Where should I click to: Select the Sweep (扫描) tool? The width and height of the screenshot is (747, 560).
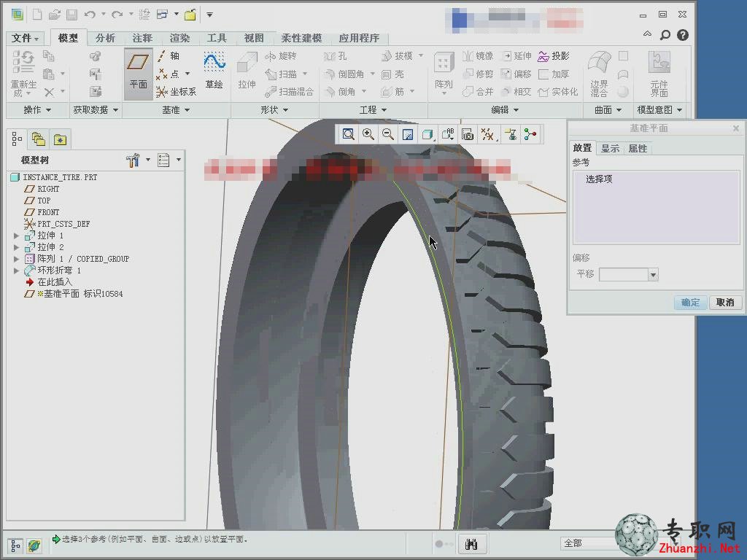[282, 74]
